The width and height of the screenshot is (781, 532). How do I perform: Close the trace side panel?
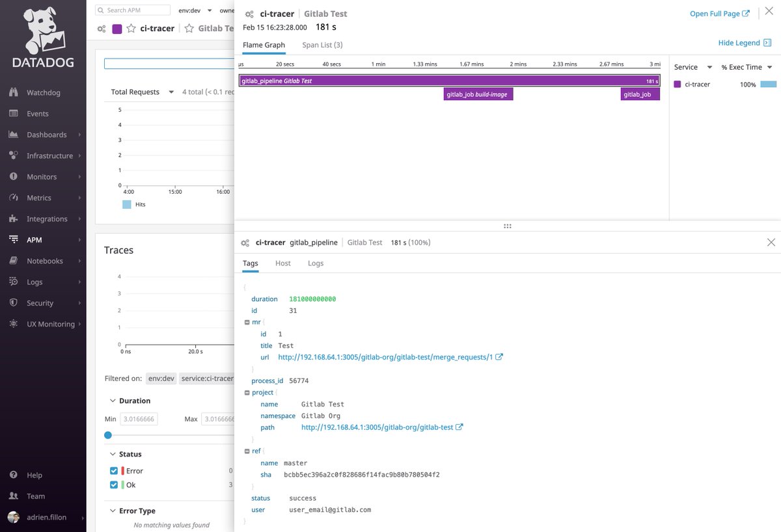[x=769, y=12]
